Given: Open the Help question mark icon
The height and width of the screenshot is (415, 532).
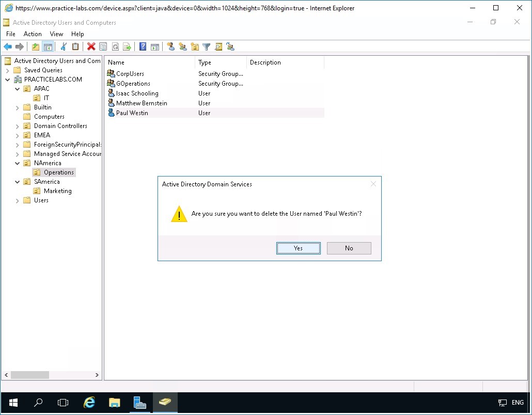Looking at the screenshot, I should pos(143,47).
